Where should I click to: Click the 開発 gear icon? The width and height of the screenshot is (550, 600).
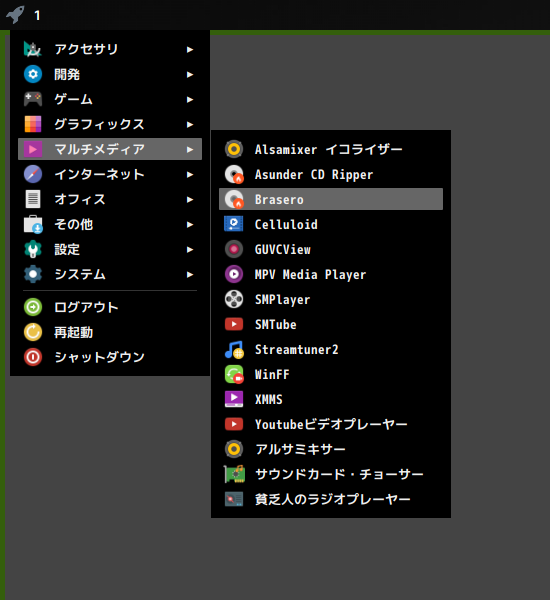coord(33,74)
